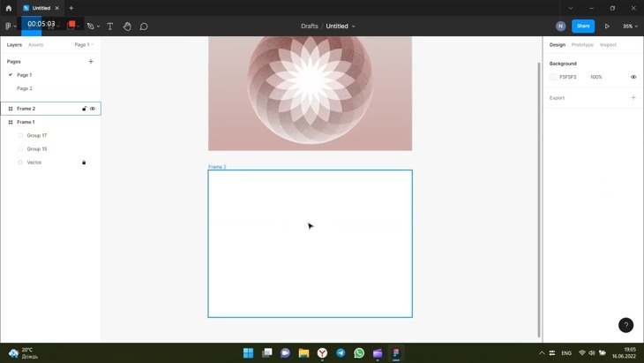Select the Pen tool
Screen dimensions: 644x363
(x=91, y=26)
